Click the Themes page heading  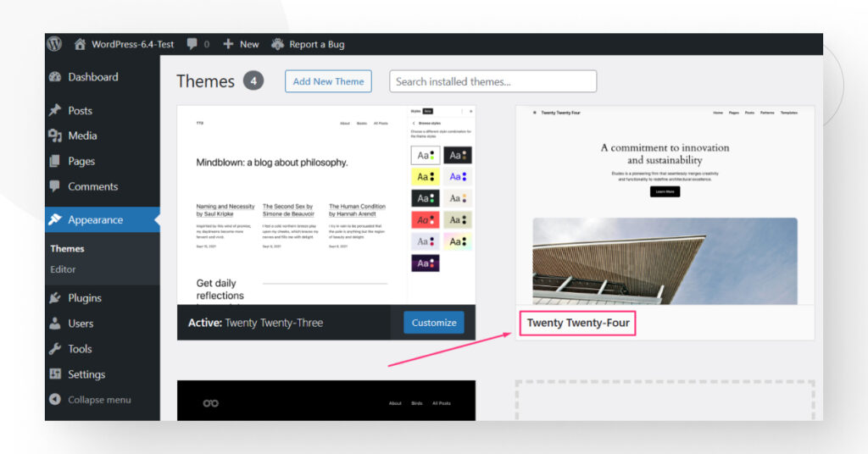[x=205, y=81]
